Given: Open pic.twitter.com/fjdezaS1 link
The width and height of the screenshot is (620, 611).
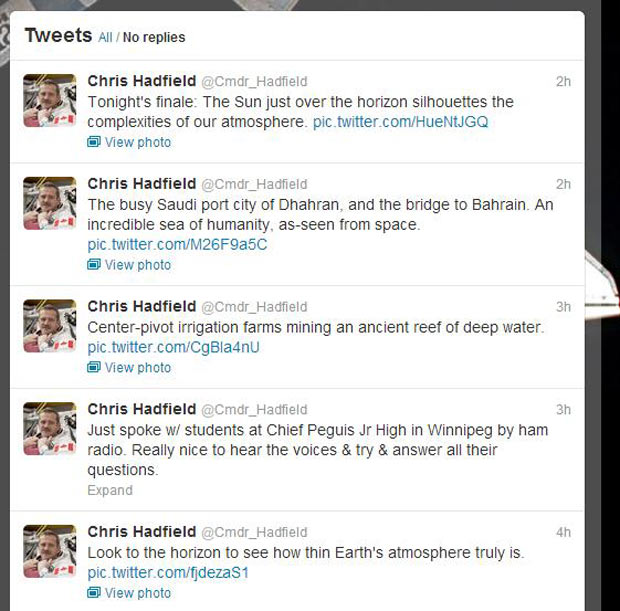Looking at the screenshot, I should pyautogui.click(x=168, y=573).
